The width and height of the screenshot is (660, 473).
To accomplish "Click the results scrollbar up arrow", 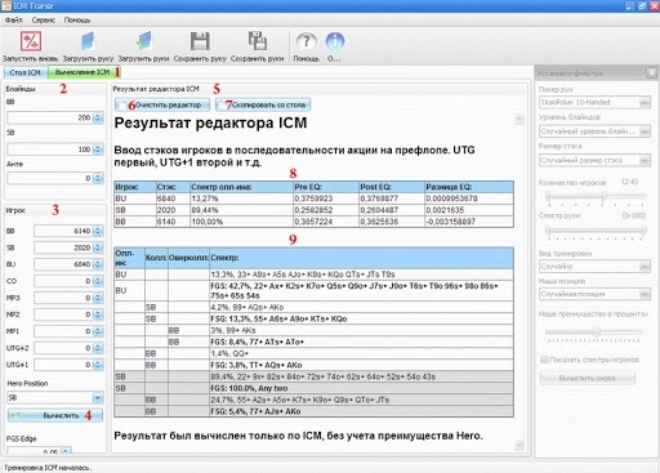I will point(519,120).
